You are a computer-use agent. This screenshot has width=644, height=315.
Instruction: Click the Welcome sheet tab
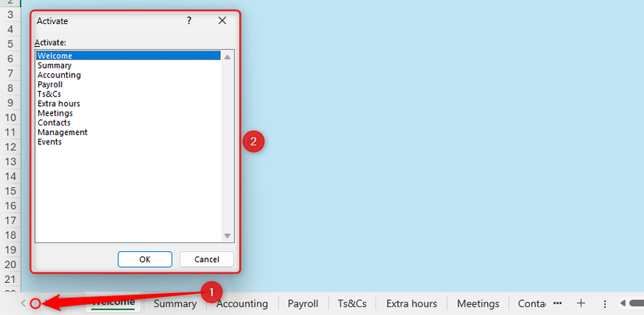pyautogui.click(x=113, y=303)
